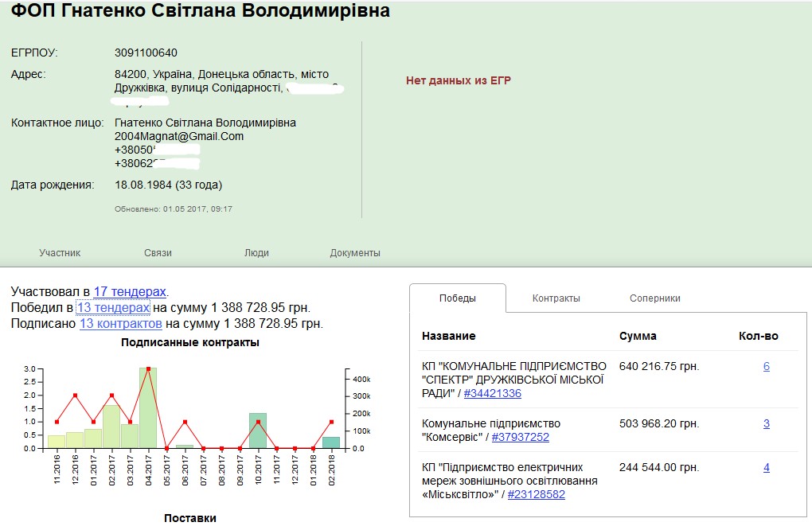Switch to the Контракты tab
Image resolution: width=812 pixels, height=530 pixels.
pyautogui.click(x=556, y=298)
